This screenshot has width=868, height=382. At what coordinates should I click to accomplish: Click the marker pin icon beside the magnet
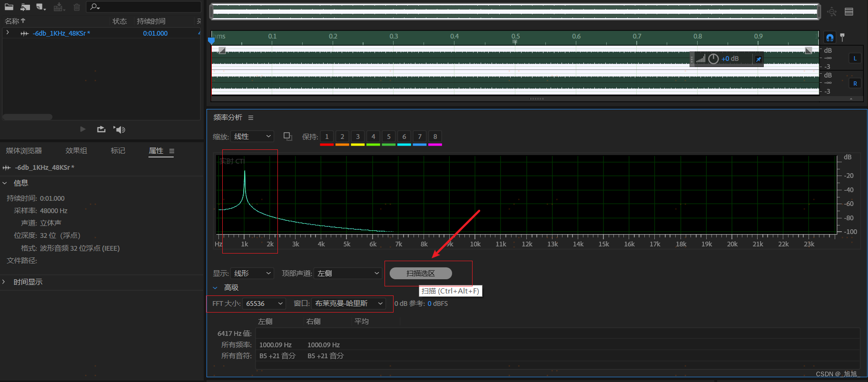point(842,37)
